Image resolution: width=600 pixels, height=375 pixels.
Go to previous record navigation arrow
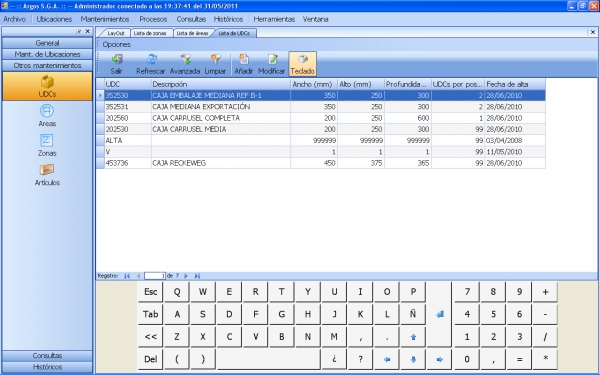pyautogui.click(x=138, y=276)
